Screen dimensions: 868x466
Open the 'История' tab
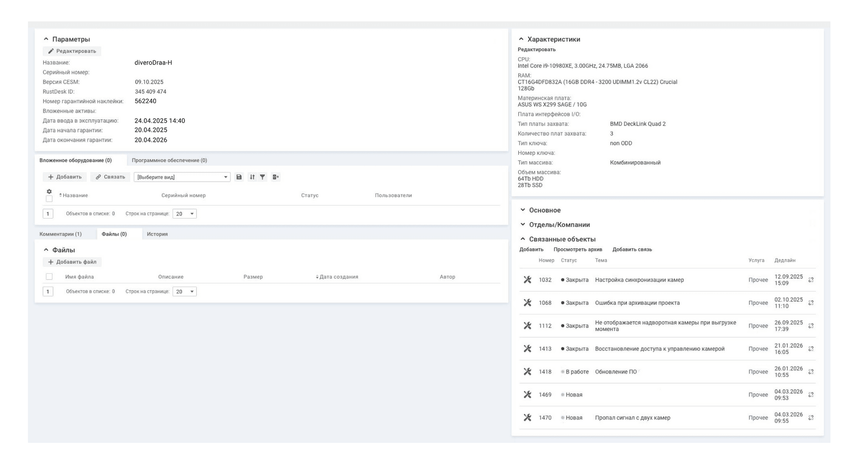(x=157, y=234)
